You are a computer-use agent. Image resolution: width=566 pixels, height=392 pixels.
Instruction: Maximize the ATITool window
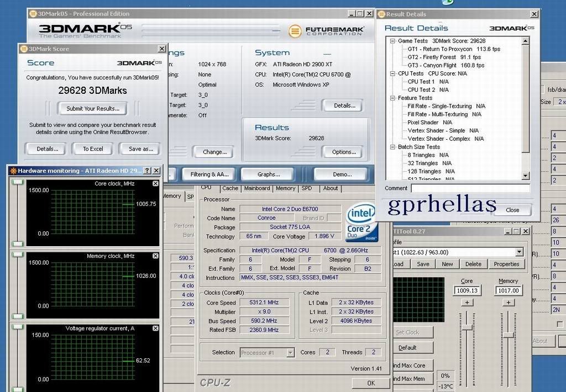(516, 231)
